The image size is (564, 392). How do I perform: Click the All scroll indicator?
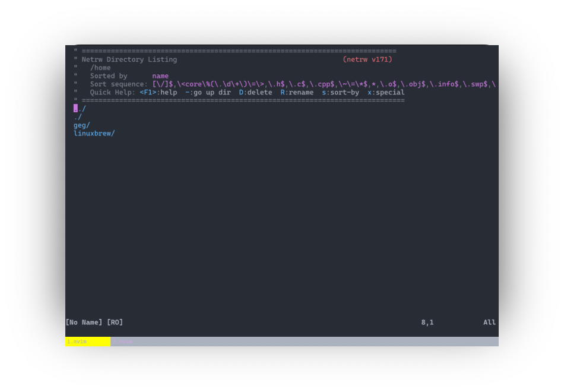pos(489,322)
